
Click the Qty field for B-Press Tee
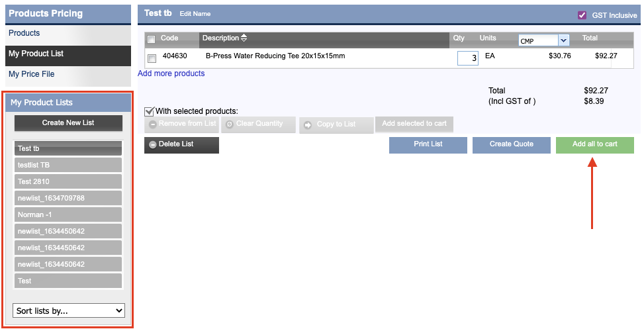tap(467, 58)
